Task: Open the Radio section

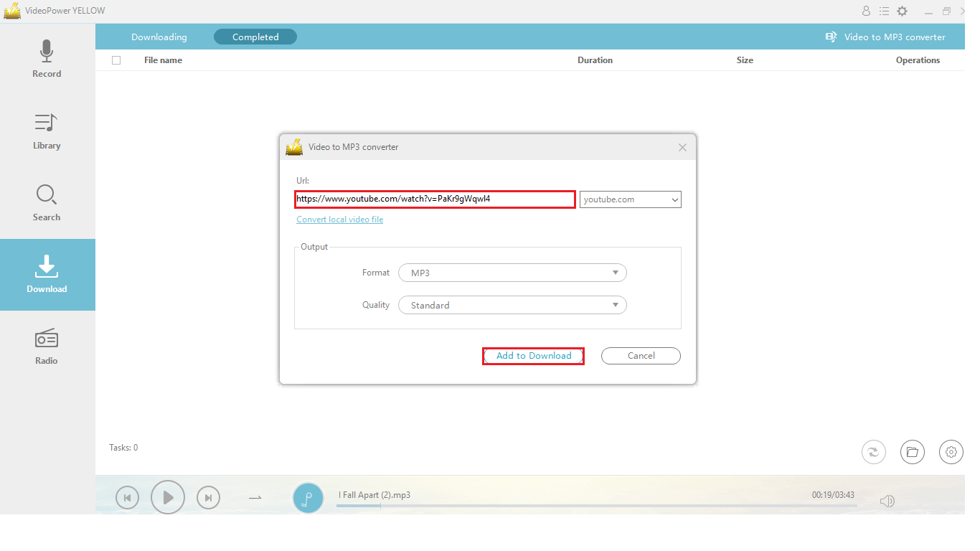Action: 47,347
